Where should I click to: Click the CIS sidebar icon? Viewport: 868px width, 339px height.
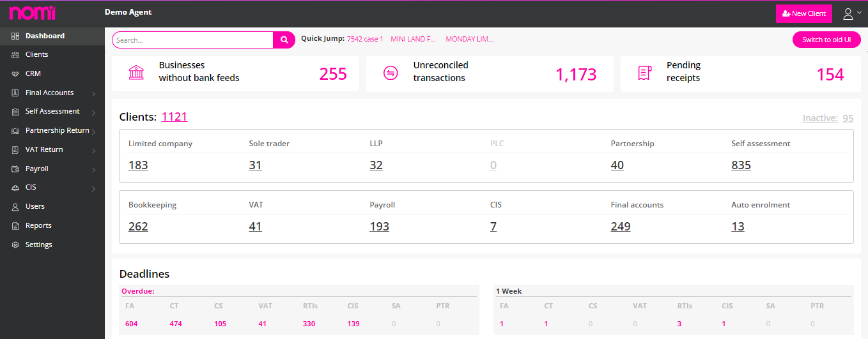click(15, 188)
